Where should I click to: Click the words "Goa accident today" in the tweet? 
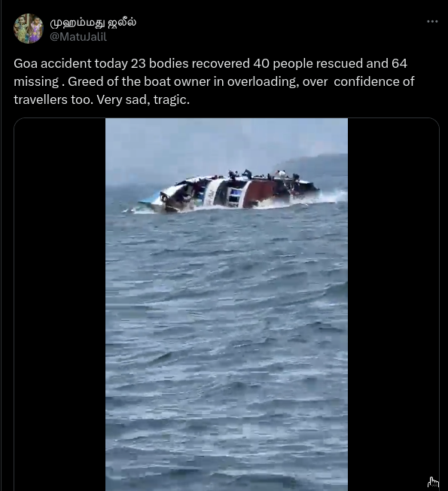[71, 63]
